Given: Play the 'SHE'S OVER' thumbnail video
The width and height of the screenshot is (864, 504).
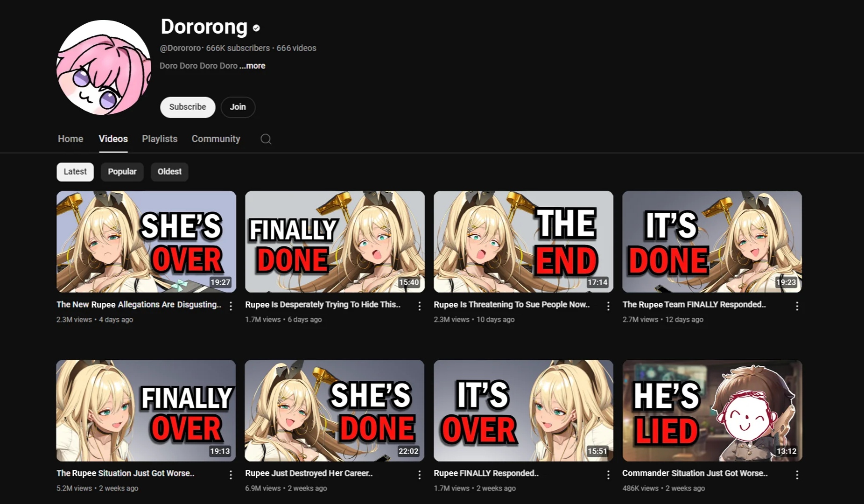Looking at the screenshot, I should [146, 242].
